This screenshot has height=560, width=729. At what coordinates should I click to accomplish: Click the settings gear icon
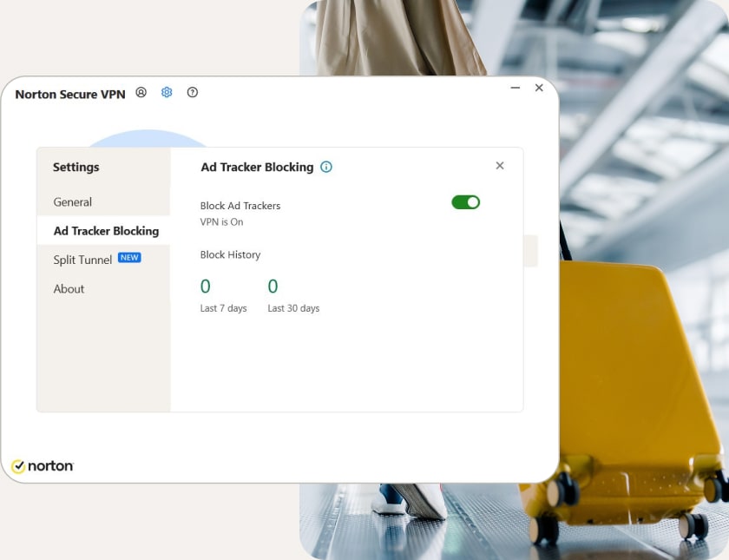pyautogui.click(x=167, y=92)
